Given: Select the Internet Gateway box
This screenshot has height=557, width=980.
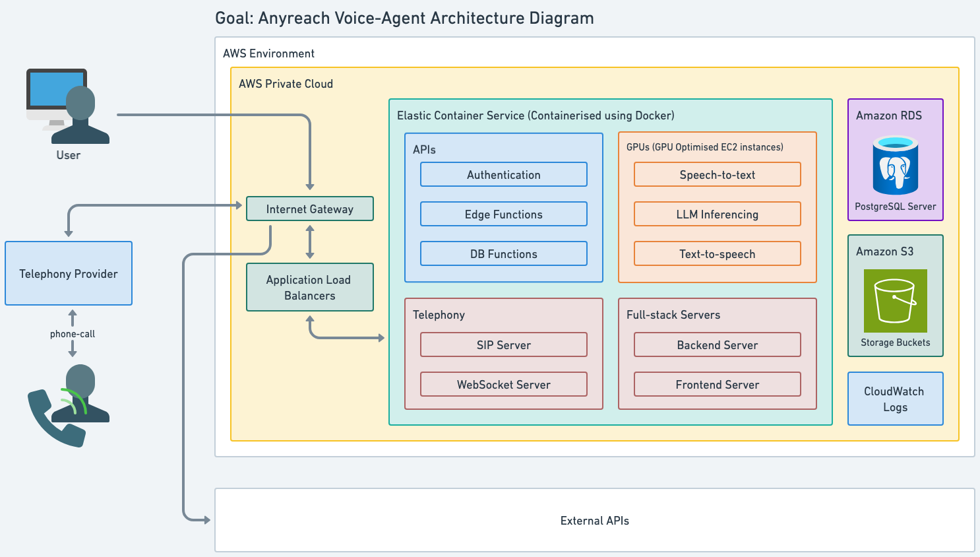Looking at the screenshot, I should [x=310, y=209].
